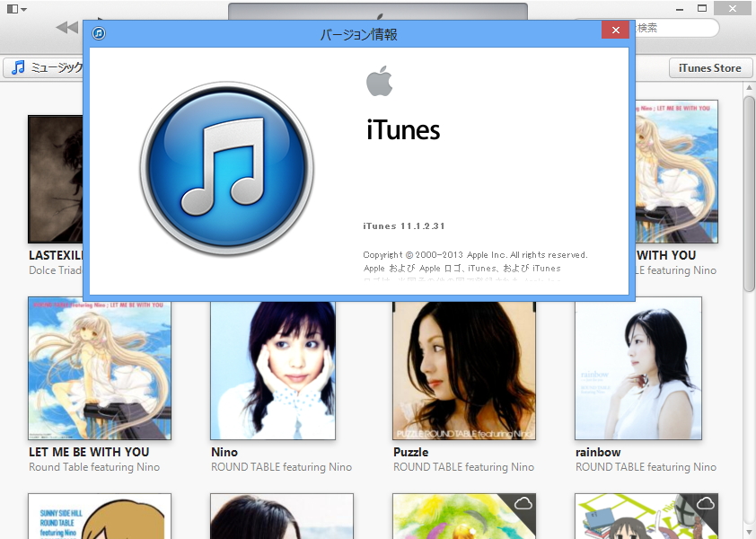Click the rewind control icon

point(65,26)
